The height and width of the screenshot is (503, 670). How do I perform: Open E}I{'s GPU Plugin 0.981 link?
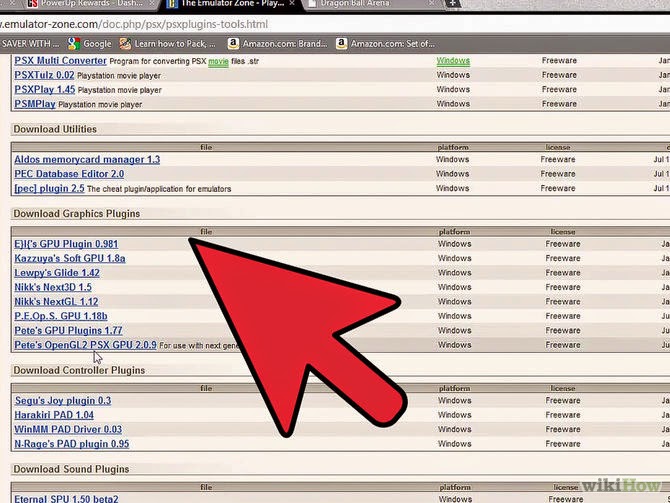66,244
